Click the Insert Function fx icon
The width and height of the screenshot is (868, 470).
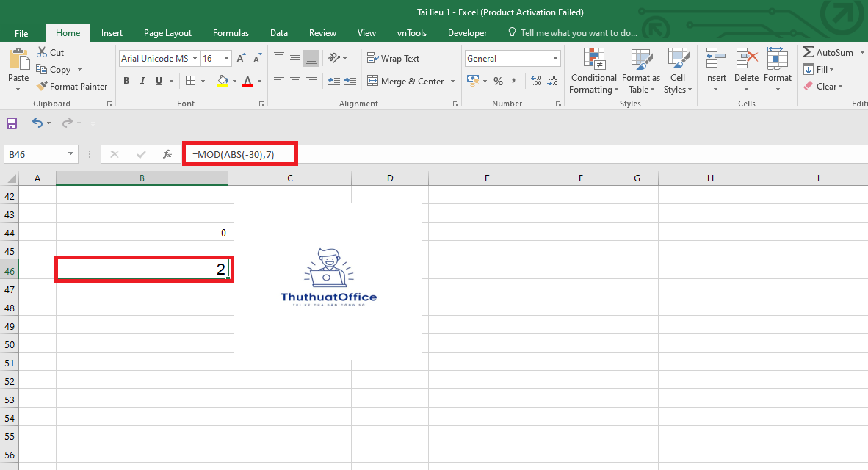pyautogui.click(x=167, y=154)
